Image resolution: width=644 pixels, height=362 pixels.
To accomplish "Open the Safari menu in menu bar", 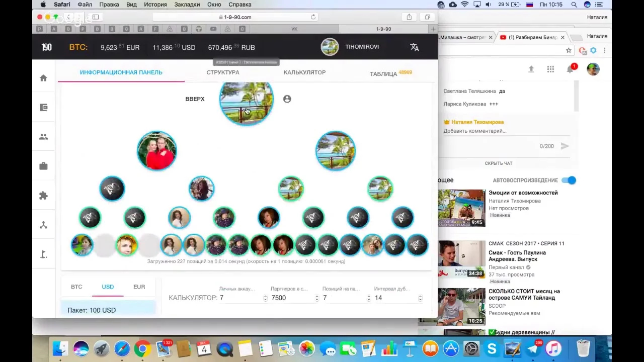I will pos(62,5).
